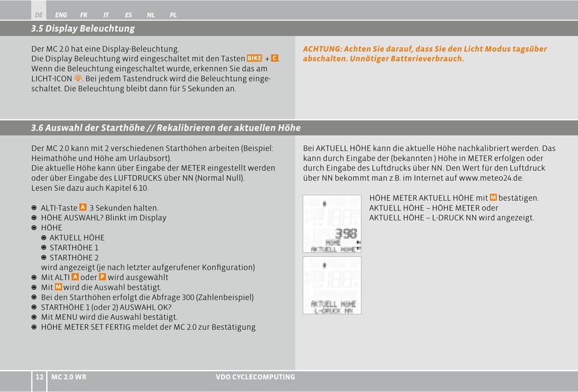The width and height of the screenshot is (578, 392).
Task: Open the PL language tab
Action: coord(173,15)
